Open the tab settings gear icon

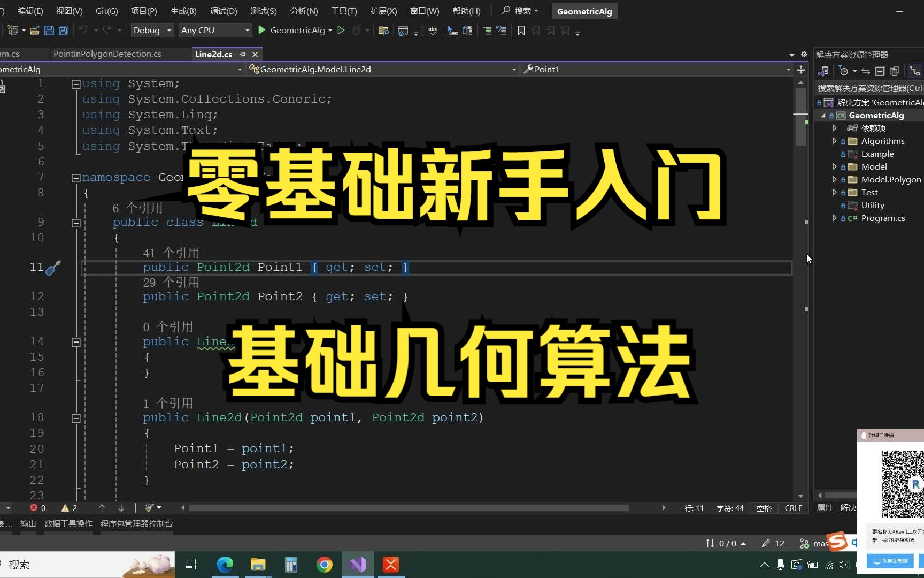(804, 55)
